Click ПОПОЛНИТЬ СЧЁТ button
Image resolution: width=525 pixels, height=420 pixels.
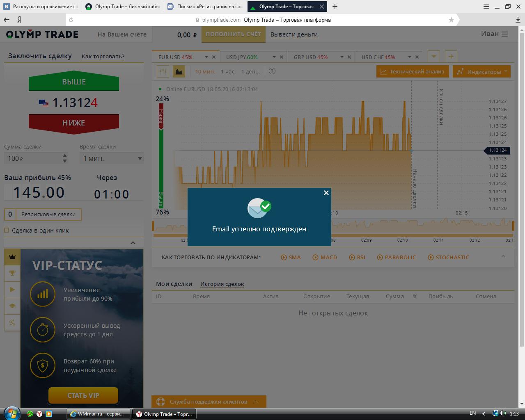pyautogui.click(x=233, y=34)
